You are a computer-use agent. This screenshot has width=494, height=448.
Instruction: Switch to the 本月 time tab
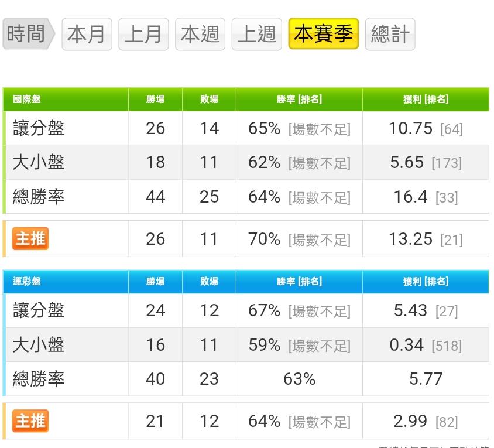point(87,34)
